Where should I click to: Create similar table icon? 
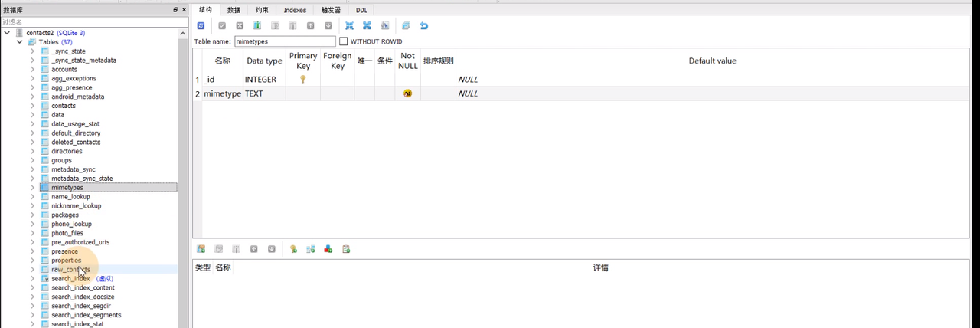pos(406,25)
